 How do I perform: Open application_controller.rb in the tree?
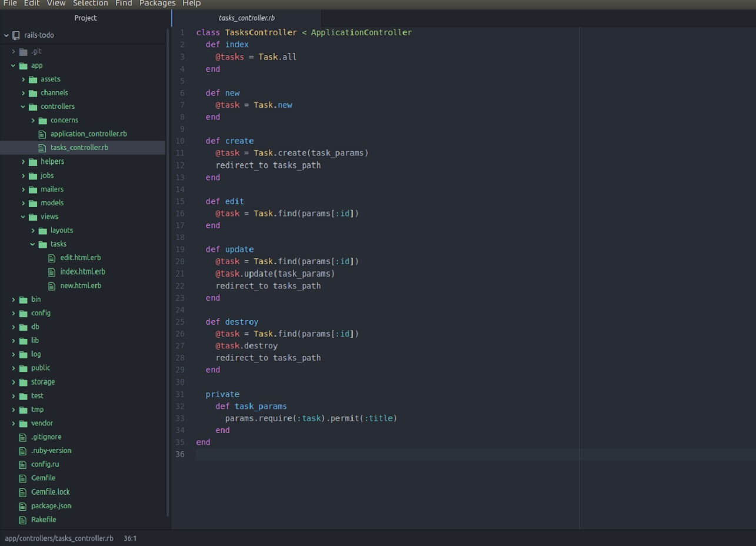88,134
